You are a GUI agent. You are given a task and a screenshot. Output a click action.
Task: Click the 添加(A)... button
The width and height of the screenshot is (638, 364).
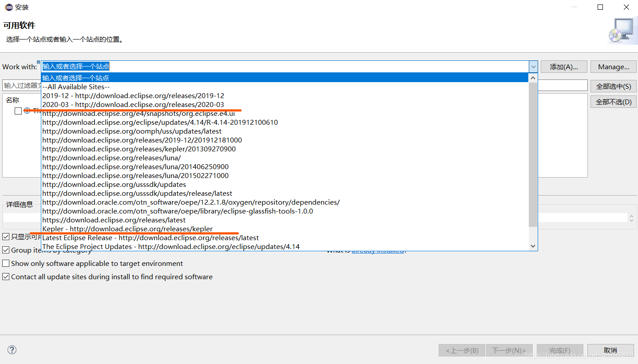pos(564,67)
